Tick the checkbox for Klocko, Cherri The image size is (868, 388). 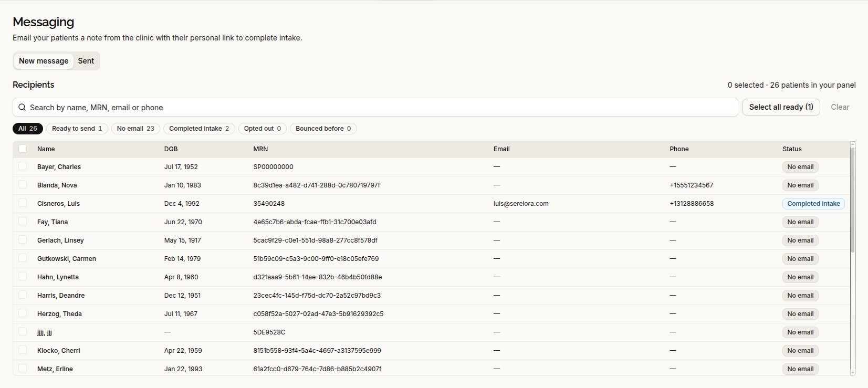[23, 350]
